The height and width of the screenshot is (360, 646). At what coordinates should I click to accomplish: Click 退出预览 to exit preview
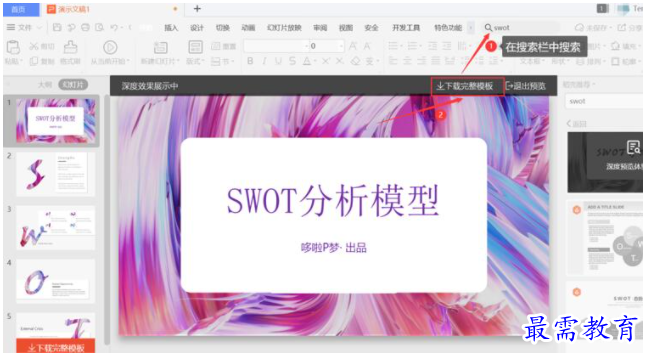pyautogui.click(x=527, y=86)
